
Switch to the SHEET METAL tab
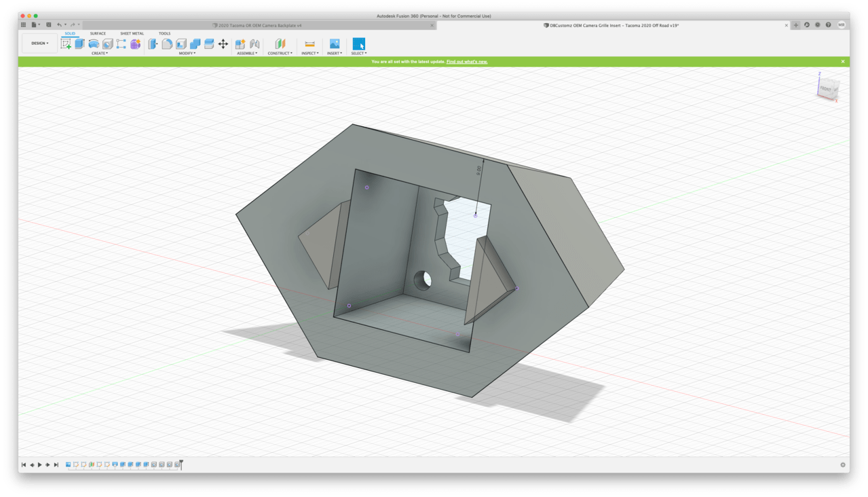tap(132, 33)
